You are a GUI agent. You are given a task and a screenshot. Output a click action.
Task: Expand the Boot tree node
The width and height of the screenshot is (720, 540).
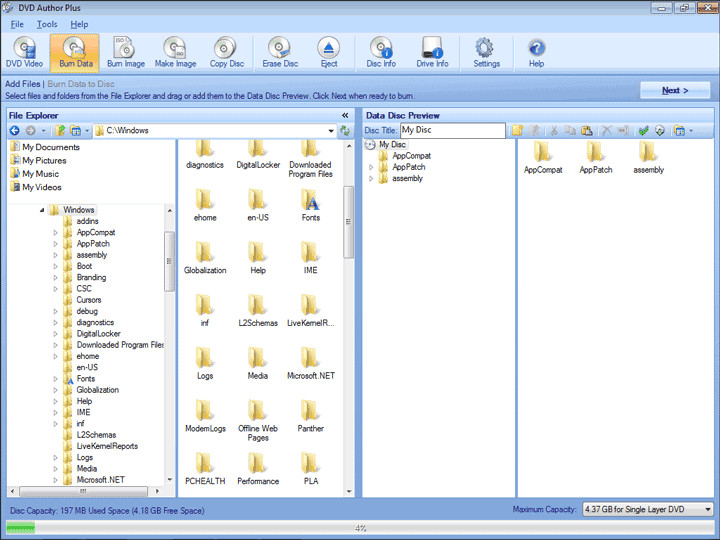click(55, 266)
